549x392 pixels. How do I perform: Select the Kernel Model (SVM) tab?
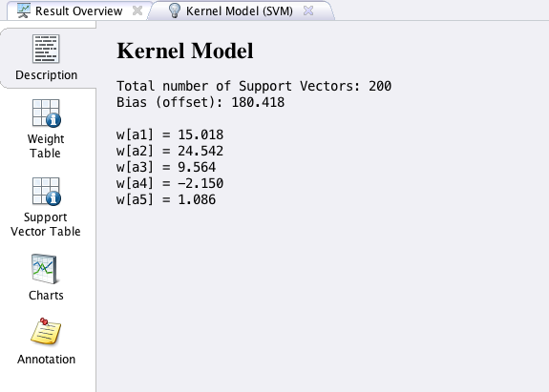coord(241,10)
